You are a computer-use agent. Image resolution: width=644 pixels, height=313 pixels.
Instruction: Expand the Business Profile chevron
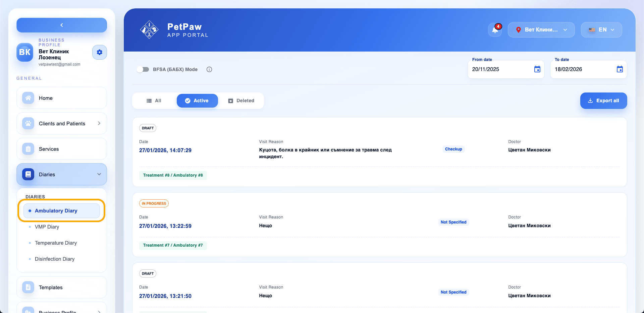[99, 311]
